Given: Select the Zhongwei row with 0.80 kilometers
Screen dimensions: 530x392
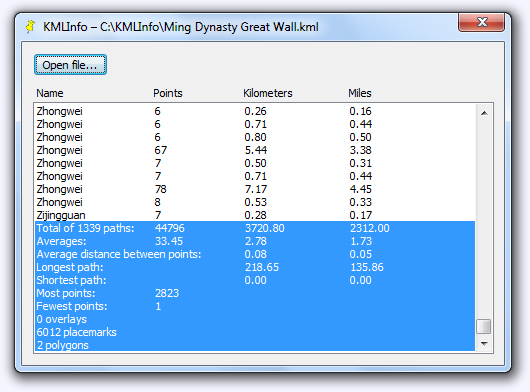Looking at the screenshot, I should tap(255, 137).
